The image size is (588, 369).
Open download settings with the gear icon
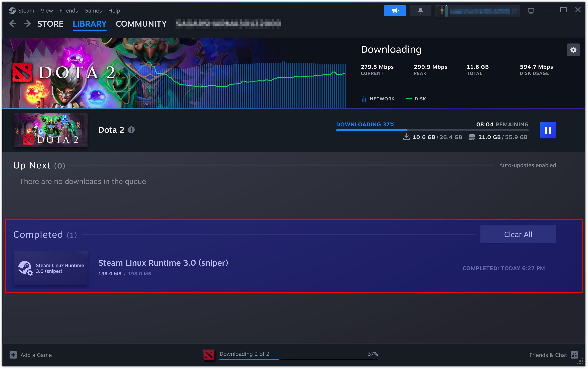[573, 50]
